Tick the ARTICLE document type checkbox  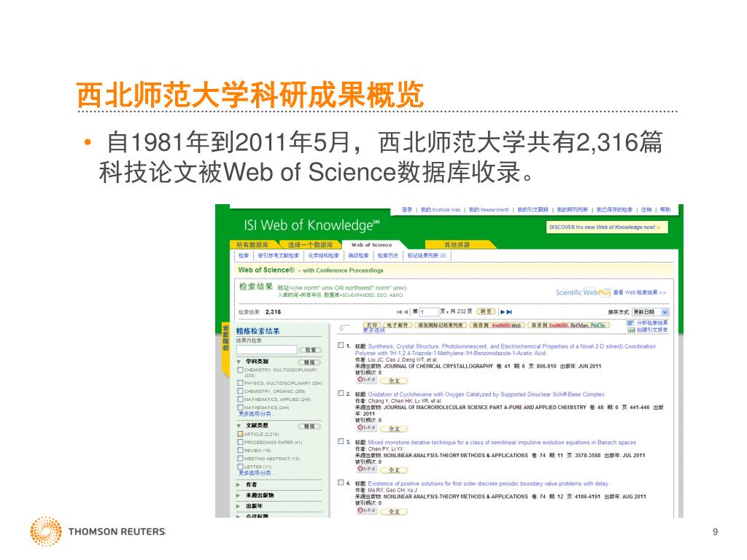click(240, 434)
